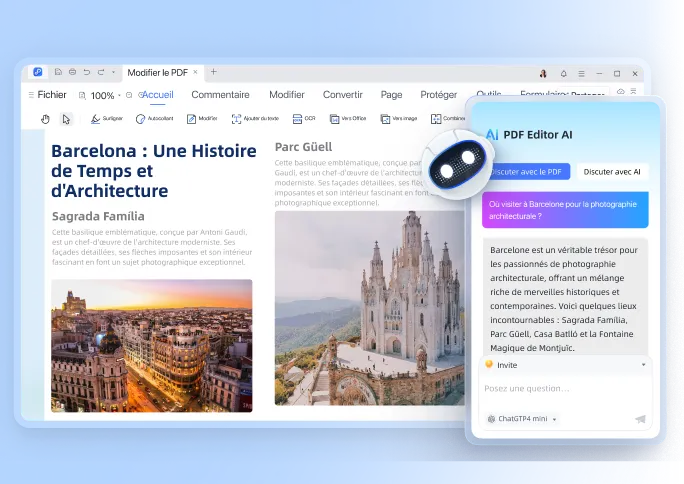Click the Barcelona document title heading
The width and height of the screenshot is (684, 484).
[154, 171]
